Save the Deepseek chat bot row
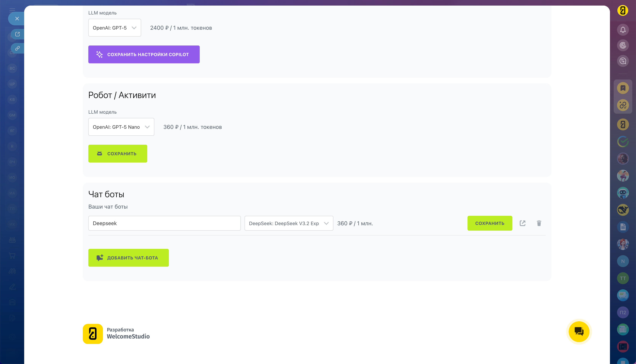The image size is (636, 364). click(x=490, y=223)
